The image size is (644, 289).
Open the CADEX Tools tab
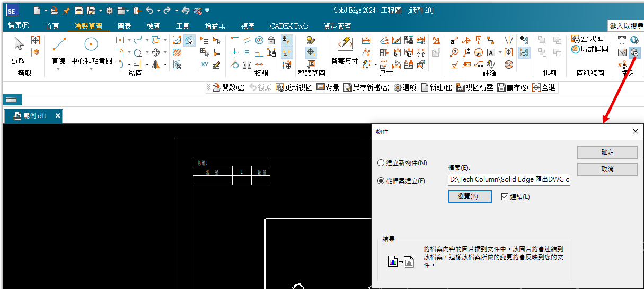pos(289,25)
